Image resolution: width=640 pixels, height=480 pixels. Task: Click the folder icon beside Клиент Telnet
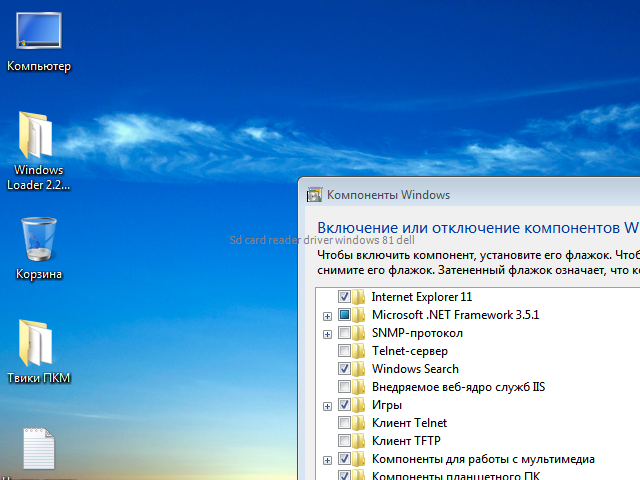click(x=359, y=423)
